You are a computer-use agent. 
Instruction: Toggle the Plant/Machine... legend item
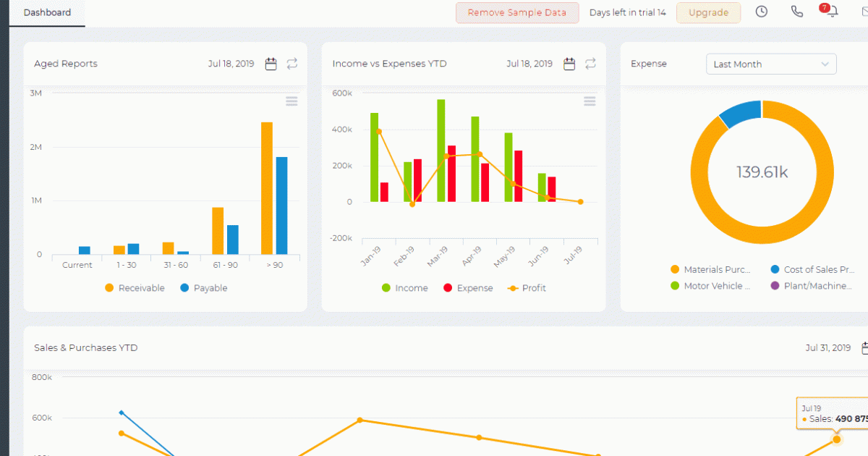[812, 286]
